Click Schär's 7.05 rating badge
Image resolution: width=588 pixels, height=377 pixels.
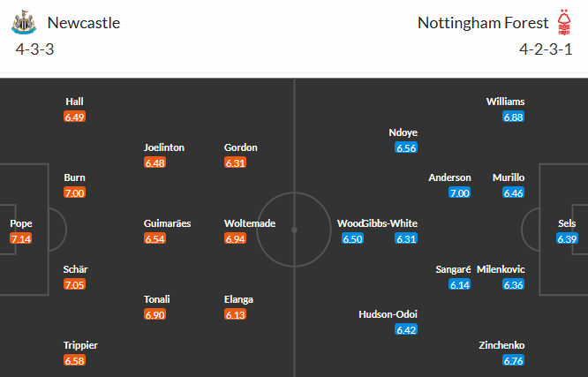click(74, 284)
